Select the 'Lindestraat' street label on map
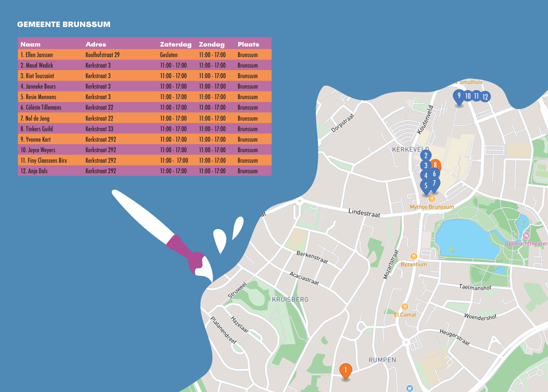The image size is (548, 392). pyautogui.click(x=364, y=213)
